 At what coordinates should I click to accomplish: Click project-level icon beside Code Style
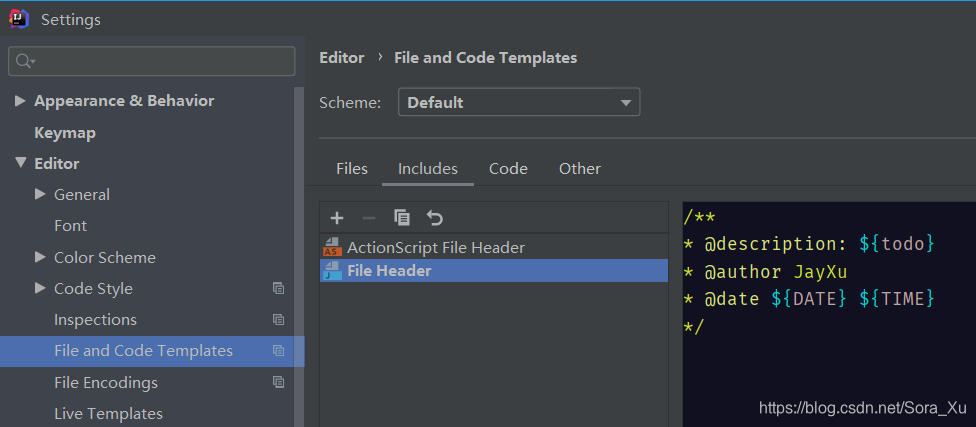coord(278,288)
